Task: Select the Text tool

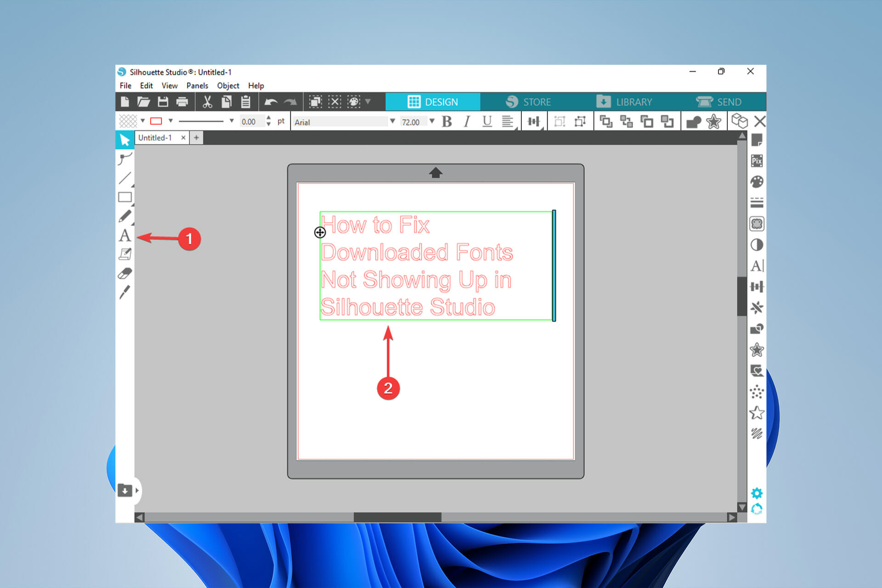Action: click(125, 236)
